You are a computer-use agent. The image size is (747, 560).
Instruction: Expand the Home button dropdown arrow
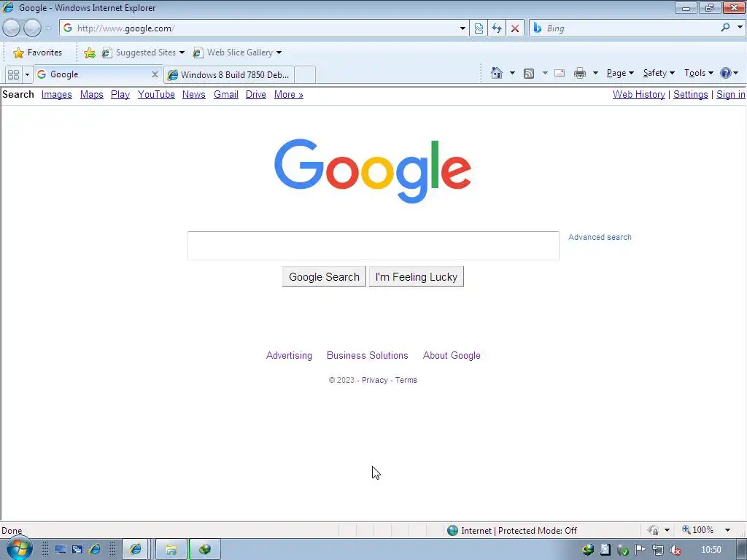pyautogui.click(x=512, y=73)
